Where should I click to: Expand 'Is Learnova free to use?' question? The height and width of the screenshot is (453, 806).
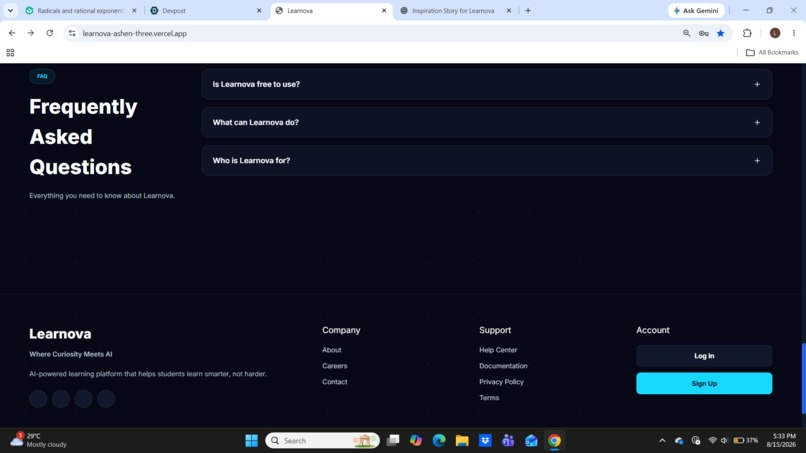(x=486, y=84)
